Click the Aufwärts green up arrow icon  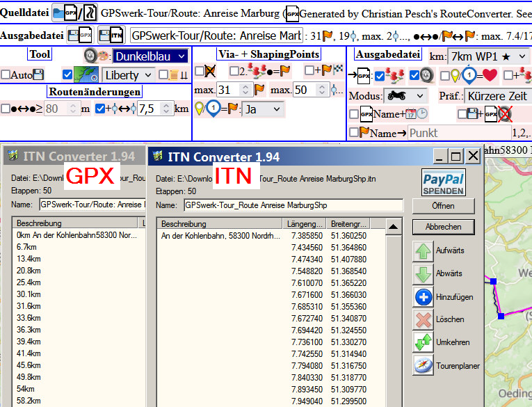tap(423, 250)
